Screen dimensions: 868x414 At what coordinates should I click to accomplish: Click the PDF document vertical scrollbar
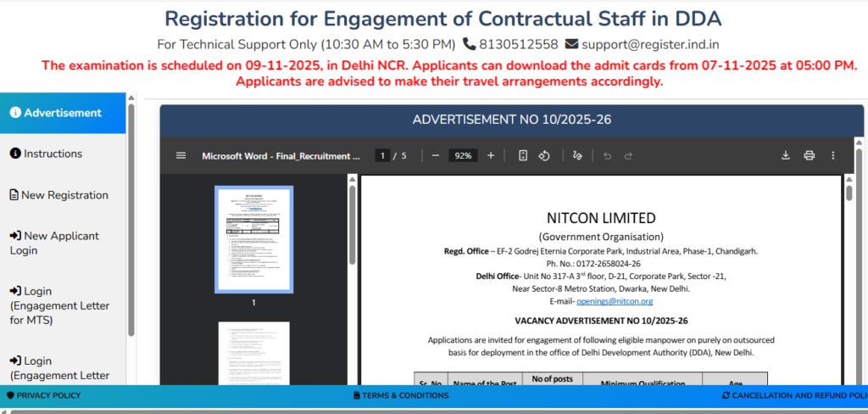pyautogui.click(x=849, y=193)
